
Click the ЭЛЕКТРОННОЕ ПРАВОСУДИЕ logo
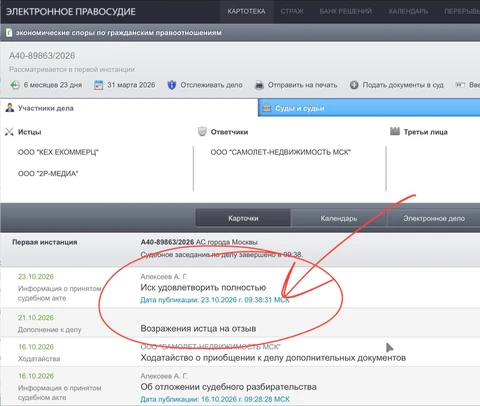click(x=71, y=12)
